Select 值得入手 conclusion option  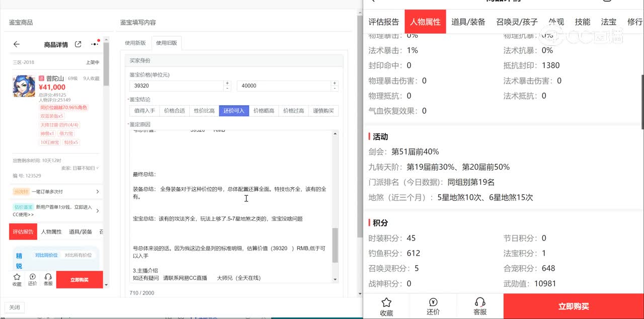click(x=144, y=111)
